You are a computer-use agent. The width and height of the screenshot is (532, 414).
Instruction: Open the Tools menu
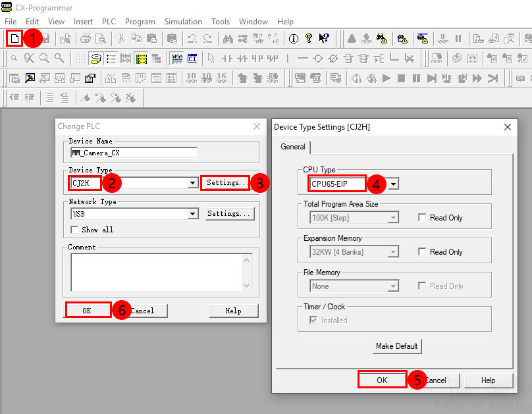221,22
